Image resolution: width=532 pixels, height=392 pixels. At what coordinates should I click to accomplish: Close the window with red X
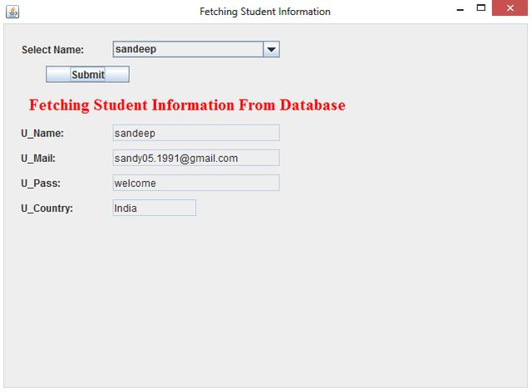(510, 8)
